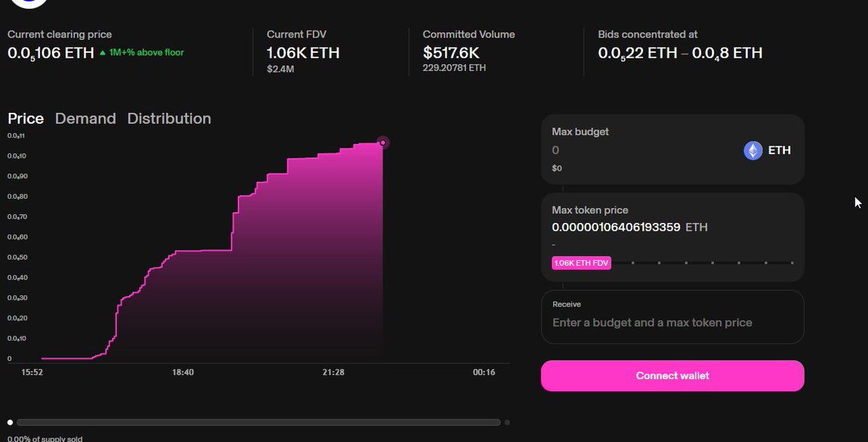This screenshot has height=442, width=868.
Task: Click the 229.20781 ETH volume text
Action: 454,68
